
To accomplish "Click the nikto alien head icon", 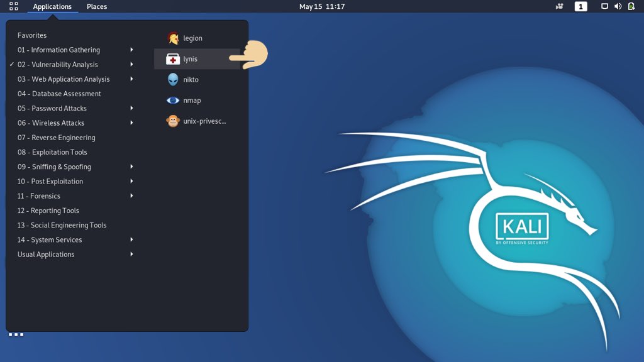I will [x=173, y=80].
